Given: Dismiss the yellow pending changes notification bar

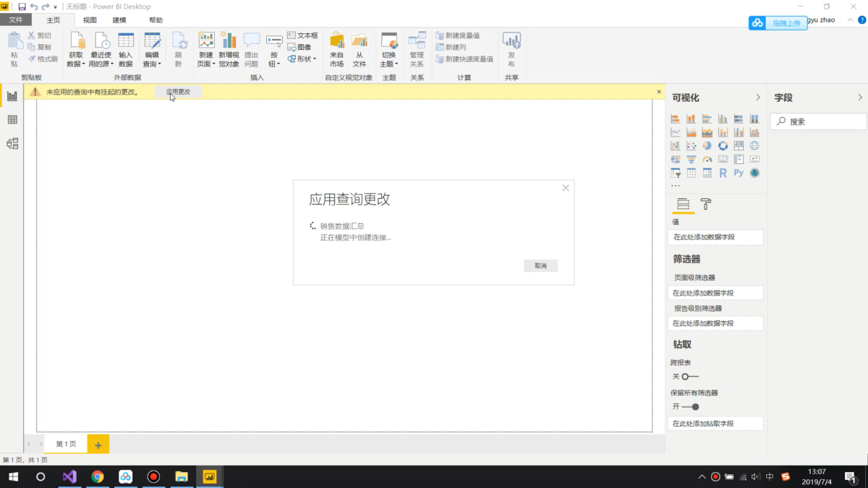Looking at the screenshot, I should tap(659, 92).
